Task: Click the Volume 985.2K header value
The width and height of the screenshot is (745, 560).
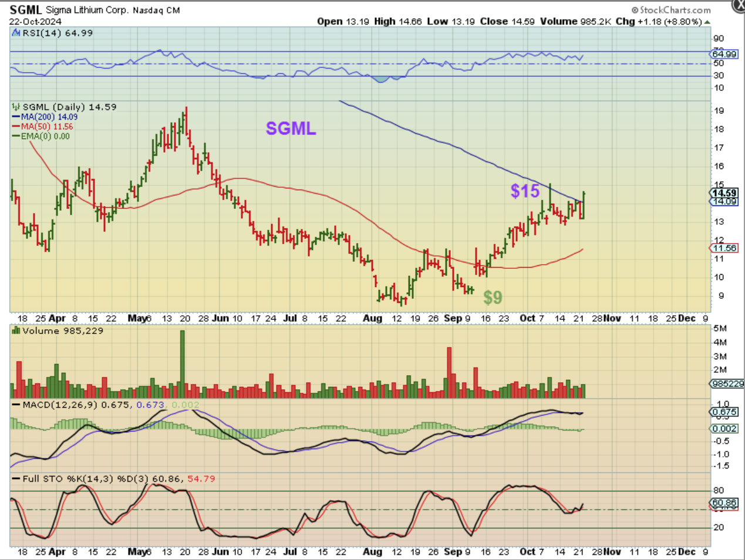Action: [x=575, y=21]
